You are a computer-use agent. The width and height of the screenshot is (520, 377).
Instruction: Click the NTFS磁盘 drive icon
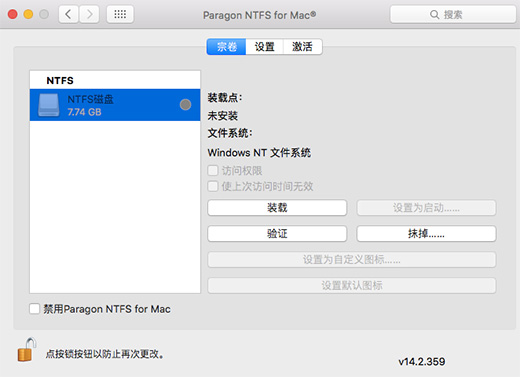[x=49, y=105]
